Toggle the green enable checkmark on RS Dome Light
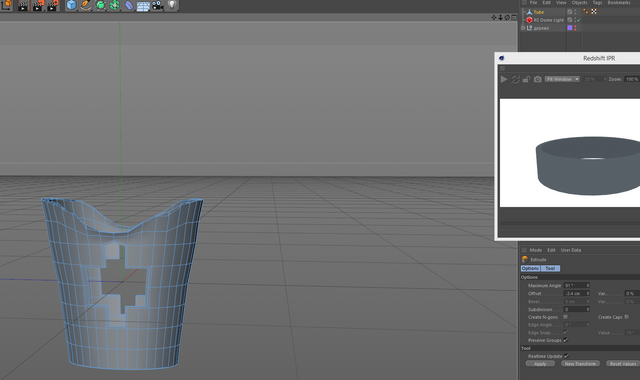 (579, 20)
